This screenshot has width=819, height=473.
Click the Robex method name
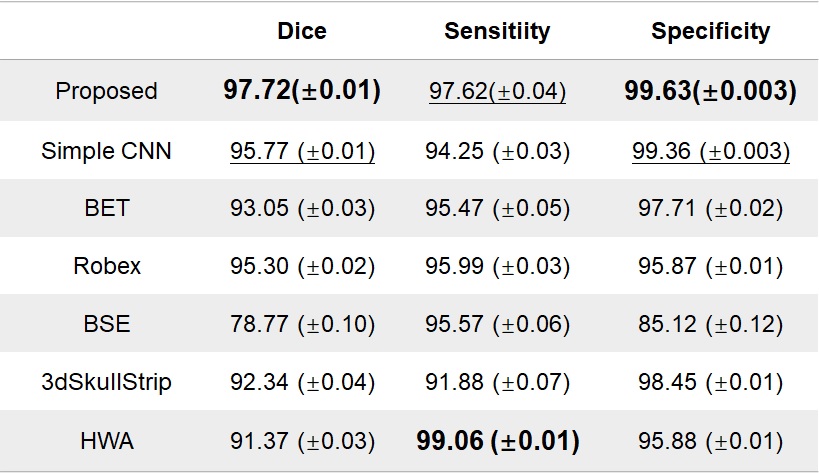coord(106,266)
